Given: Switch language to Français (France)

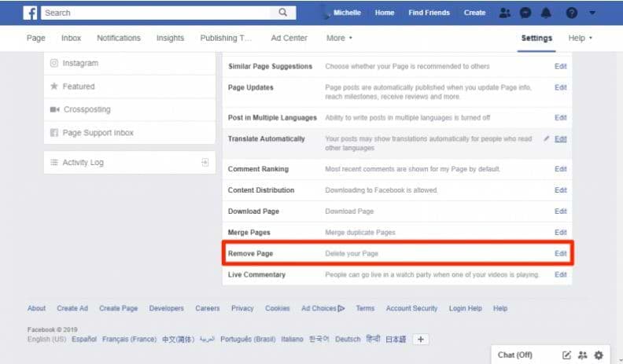Looking at the screenshot, I should 129,339.
